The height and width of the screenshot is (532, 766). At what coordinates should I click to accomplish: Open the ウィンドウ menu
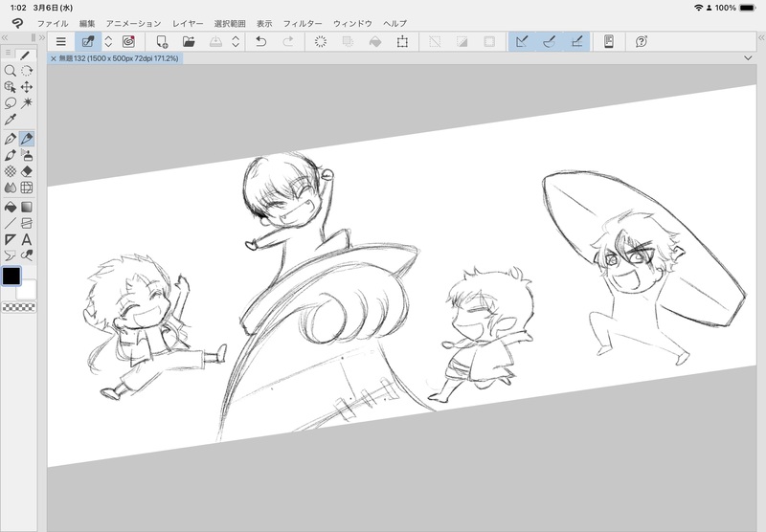point(352,23)
